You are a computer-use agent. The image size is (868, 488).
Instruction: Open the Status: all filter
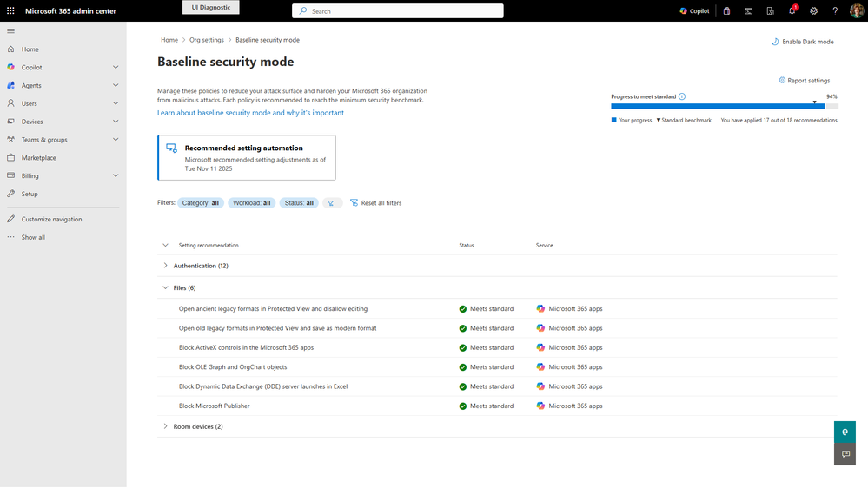click(299, 203)
